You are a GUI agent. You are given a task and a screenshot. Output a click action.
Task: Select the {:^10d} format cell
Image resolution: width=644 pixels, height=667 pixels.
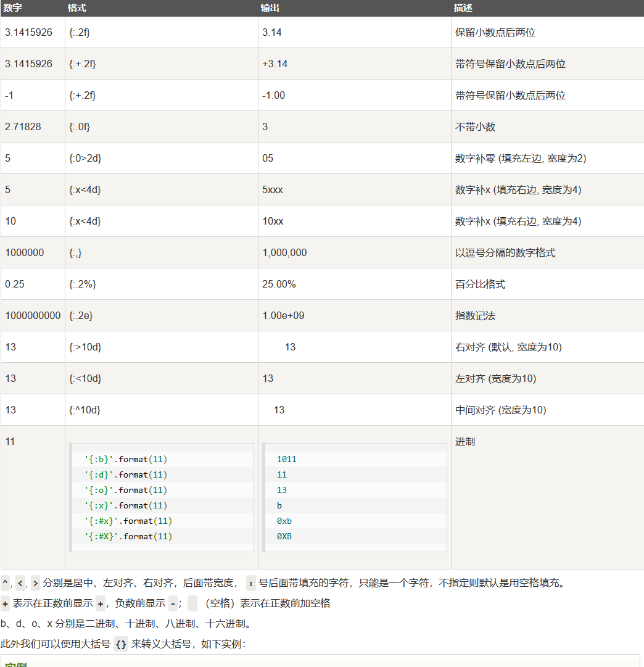coord(162,410)
